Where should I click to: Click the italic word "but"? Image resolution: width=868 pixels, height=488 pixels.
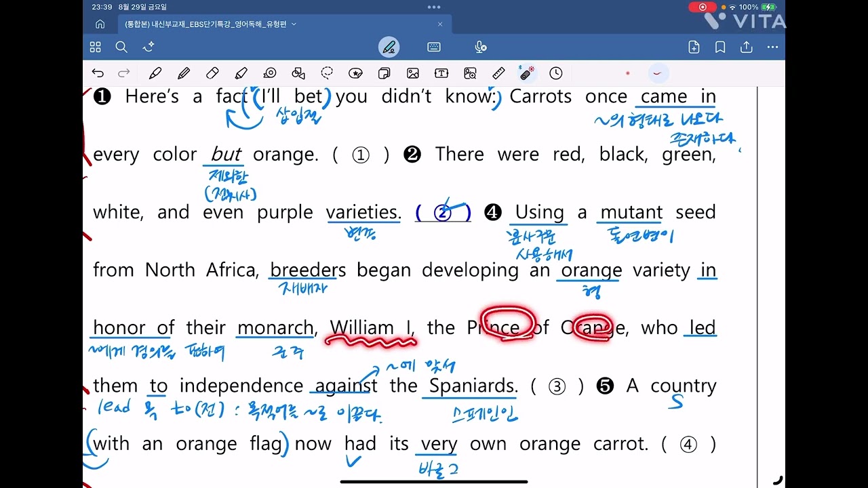click(x=226, y=155)
